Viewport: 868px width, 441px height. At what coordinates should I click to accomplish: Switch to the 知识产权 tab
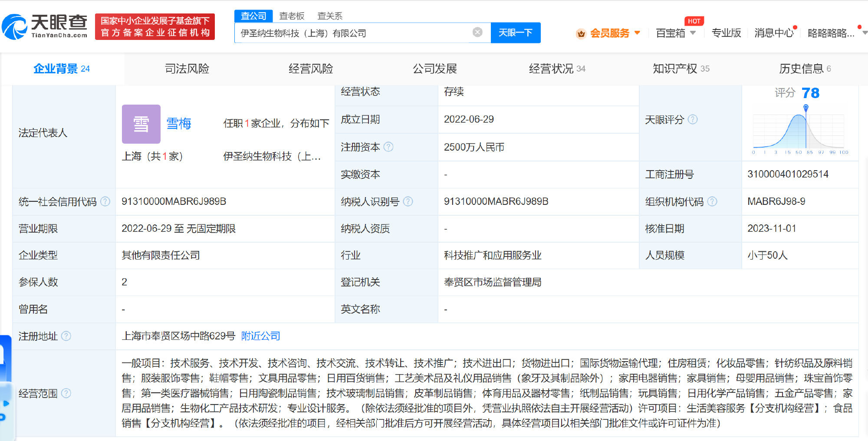point(681,69)
